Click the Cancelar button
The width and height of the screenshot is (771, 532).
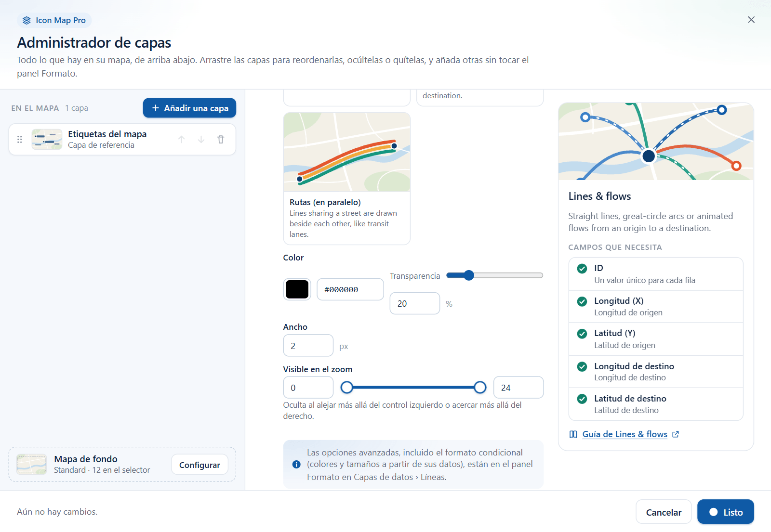tap(664, 512)
